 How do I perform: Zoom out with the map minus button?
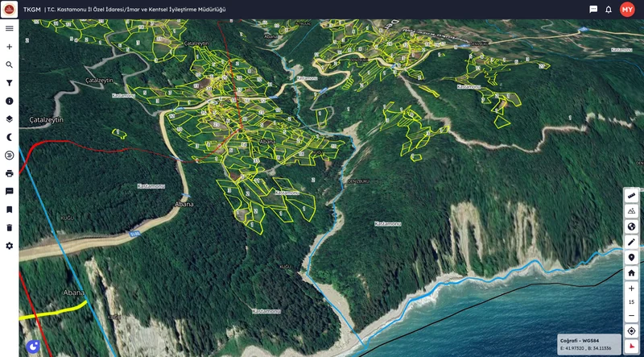coord(631,315)
